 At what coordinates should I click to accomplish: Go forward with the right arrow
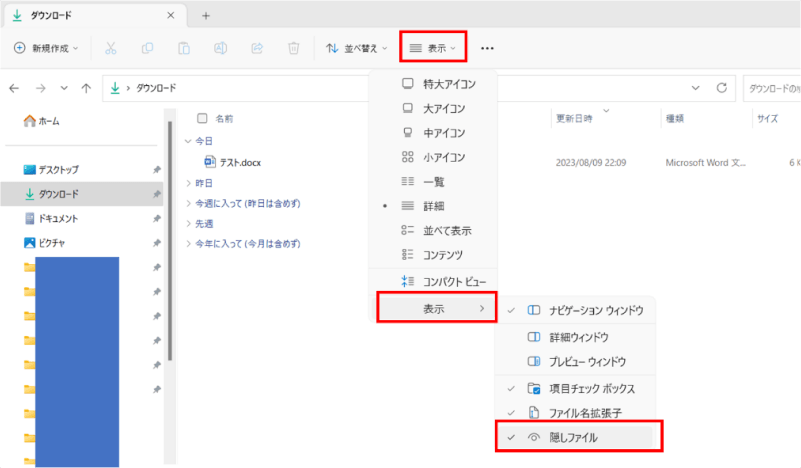coord(41,88)
